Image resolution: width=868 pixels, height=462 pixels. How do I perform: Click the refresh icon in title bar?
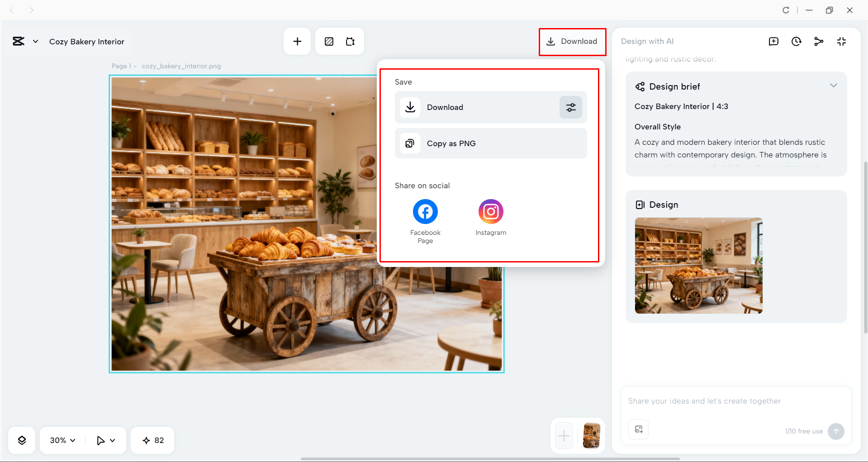[786, 10]
